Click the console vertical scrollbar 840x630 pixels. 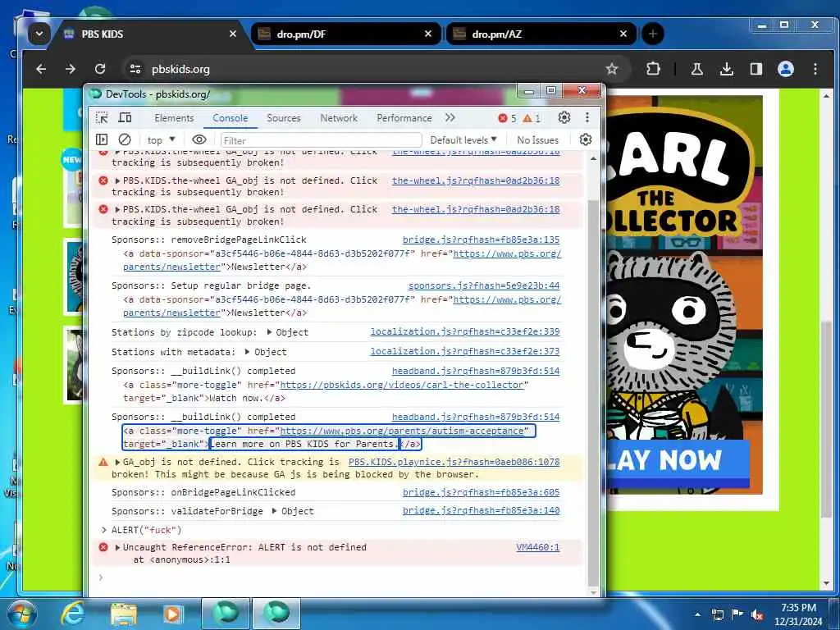pos(593,393)
